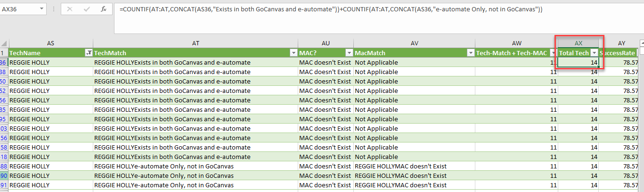Click Not Applicable cell in row 18
The height and width of the screenshot is (192, 644).
tap(415, 157)
